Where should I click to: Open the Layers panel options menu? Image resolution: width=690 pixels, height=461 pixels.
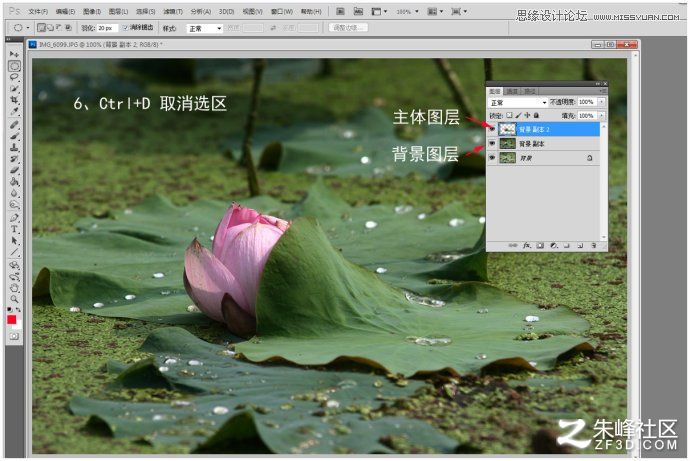tap(603, 91)
